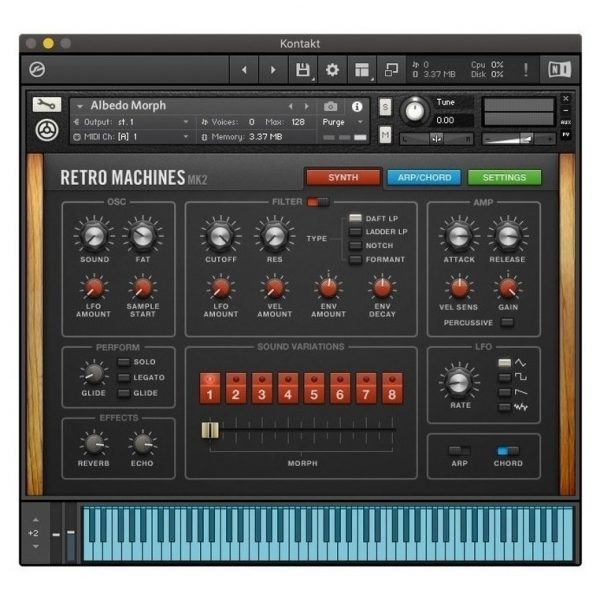Click the instrument volume slider

518,139
